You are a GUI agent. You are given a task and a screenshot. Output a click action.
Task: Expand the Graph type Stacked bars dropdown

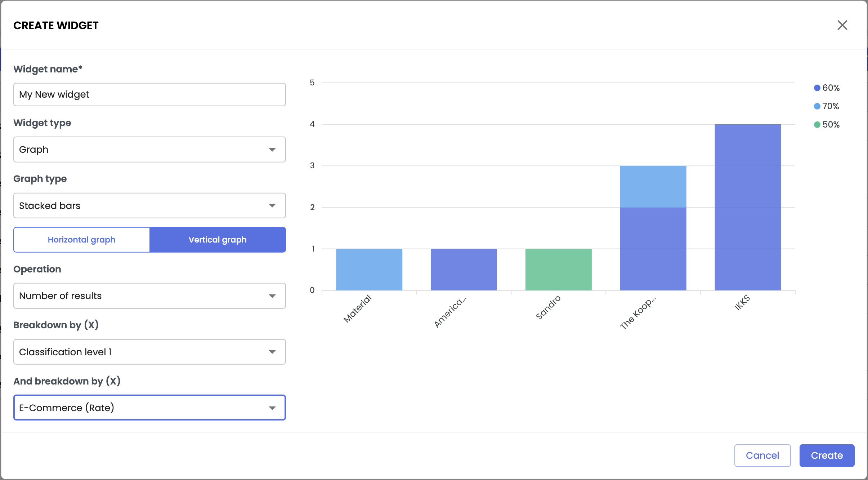pos(149,205)
